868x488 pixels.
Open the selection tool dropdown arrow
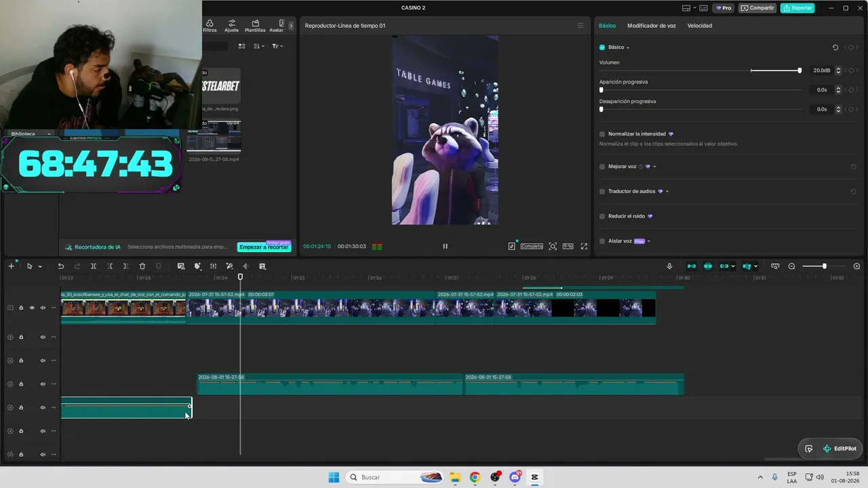pyautogui.click(x=40, y=266)
